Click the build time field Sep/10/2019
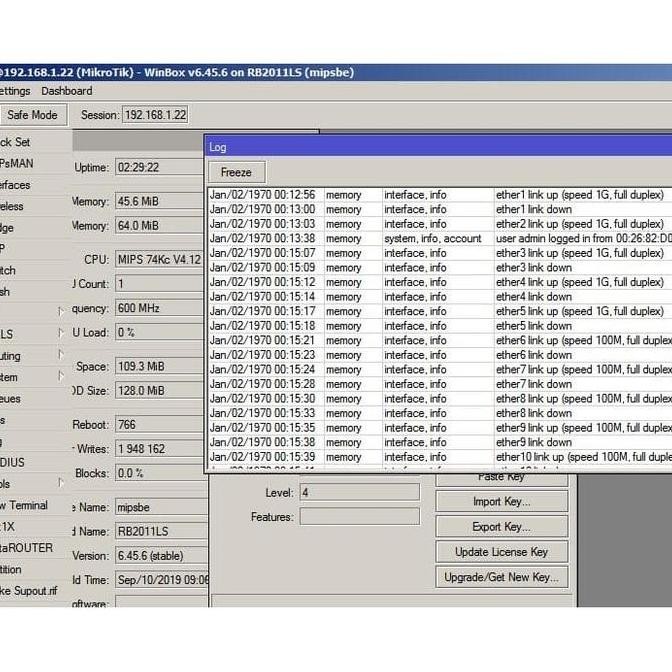 point(162,580)
